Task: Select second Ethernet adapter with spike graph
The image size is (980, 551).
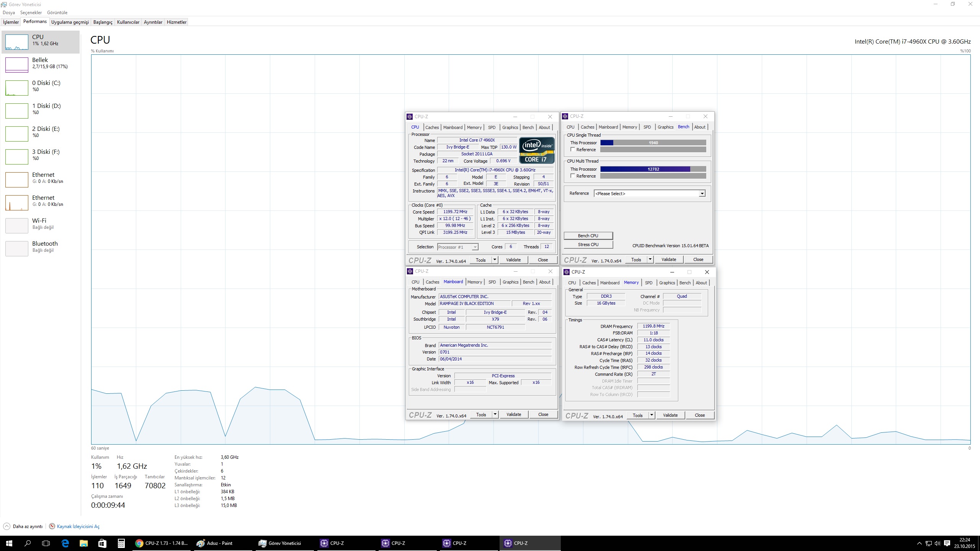Action: pyautogui.click(x=41, y=202)
